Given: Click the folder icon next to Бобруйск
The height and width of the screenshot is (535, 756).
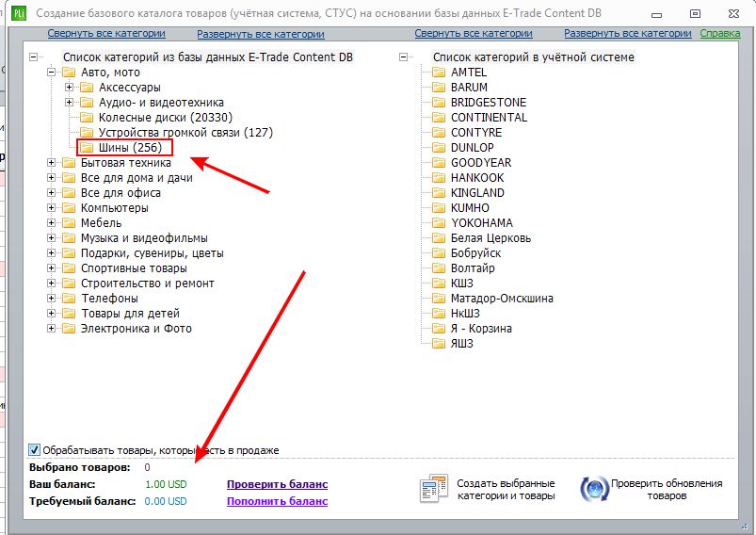Looking at the screenshot, I should pos(439,253).
